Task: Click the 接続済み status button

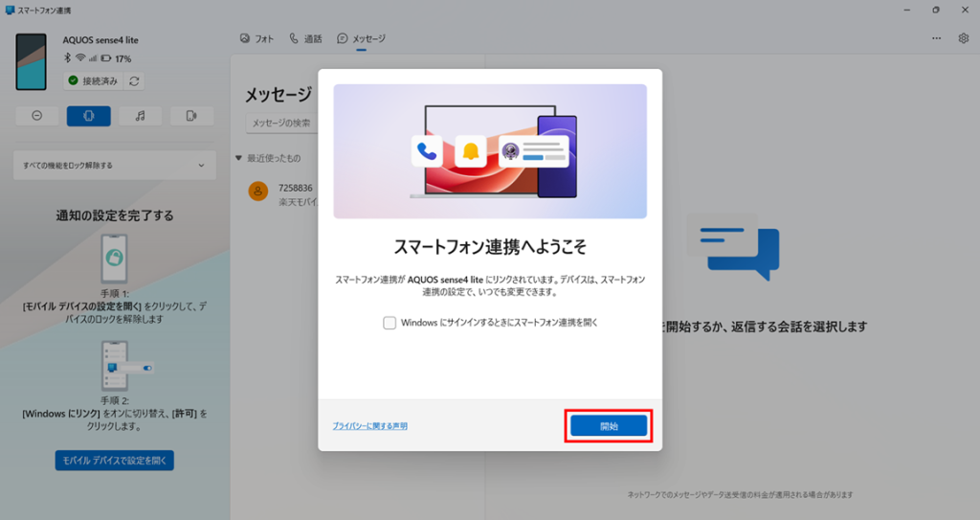Action: (92, 81)
